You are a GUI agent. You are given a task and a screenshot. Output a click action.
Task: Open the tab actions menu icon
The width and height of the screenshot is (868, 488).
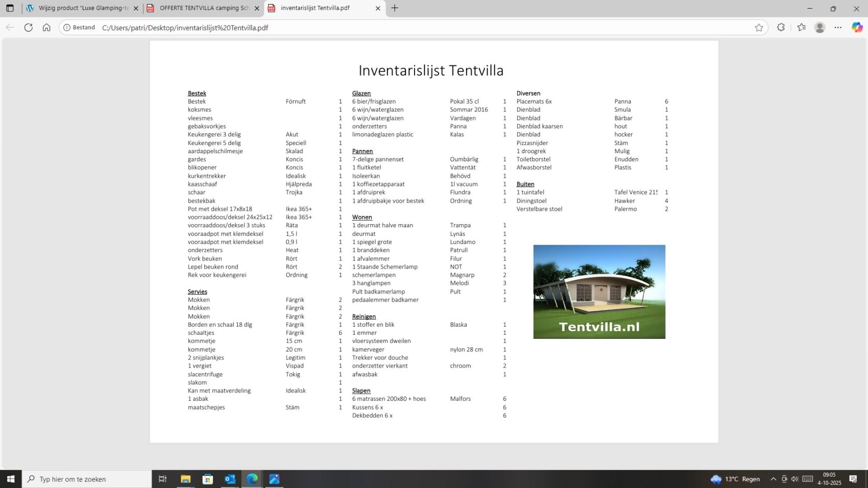coord(10,8)
